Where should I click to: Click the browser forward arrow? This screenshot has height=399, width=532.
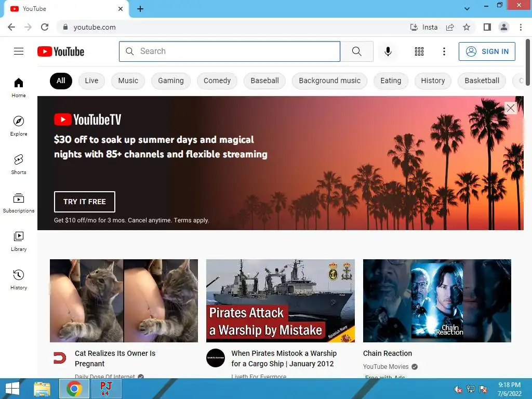28,27
